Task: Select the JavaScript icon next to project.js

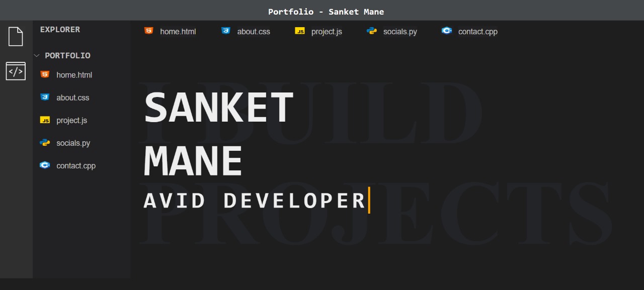Action: [x=45, y=120]
